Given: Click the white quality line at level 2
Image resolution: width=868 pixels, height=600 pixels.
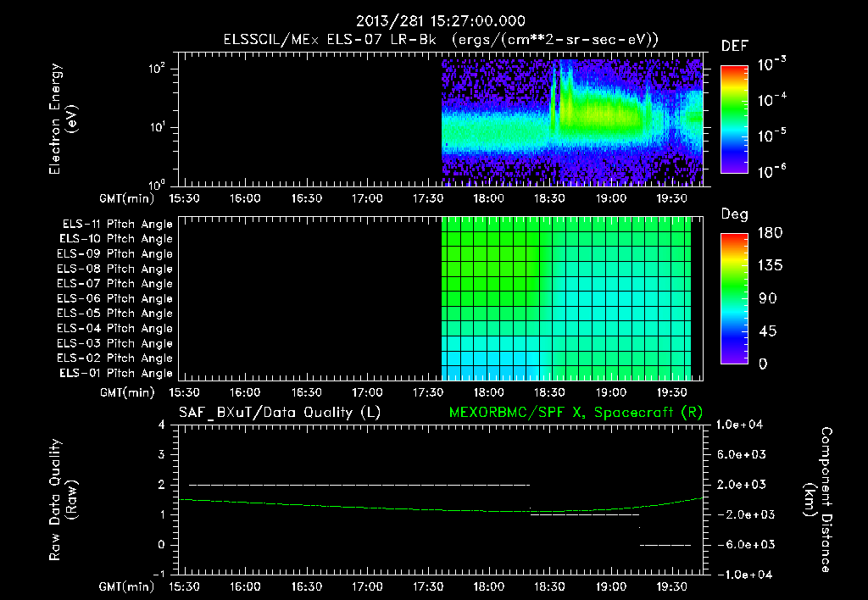Looking at the screenshot, I should click(359, 485).
